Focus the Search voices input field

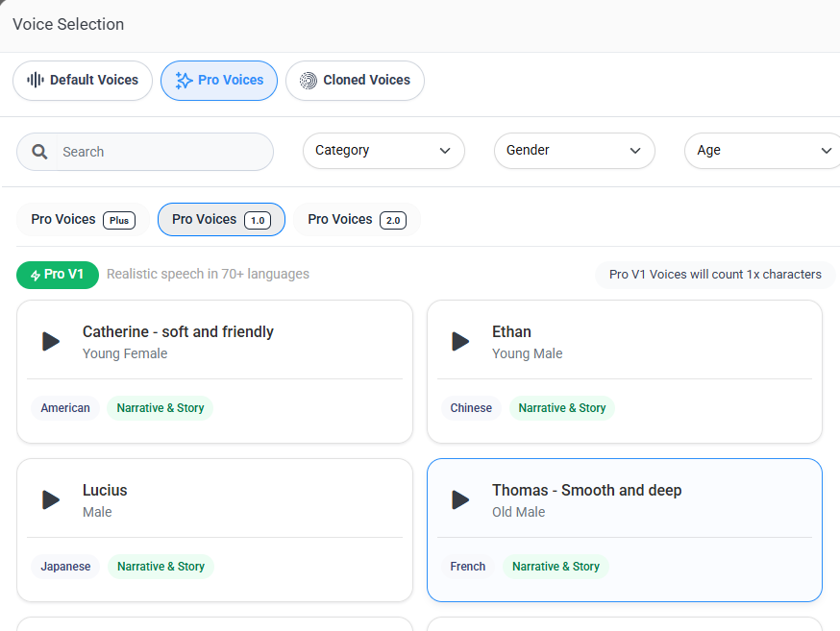164,152
